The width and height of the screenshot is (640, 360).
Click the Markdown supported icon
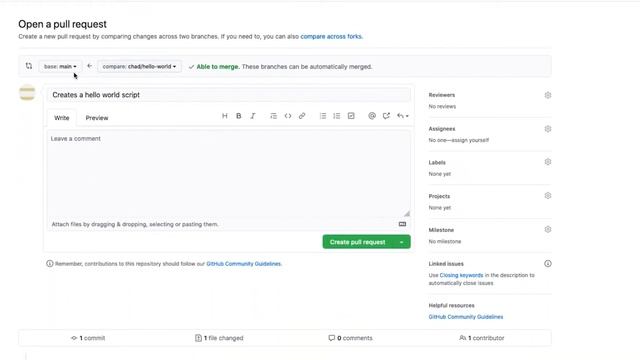point(402,224)
